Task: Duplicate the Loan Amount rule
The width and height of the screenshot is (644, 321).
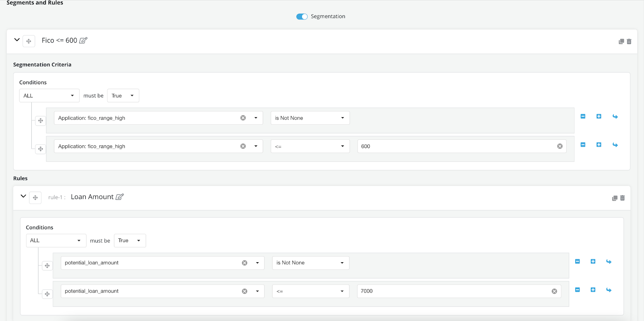Action: (x=615, y=198)
